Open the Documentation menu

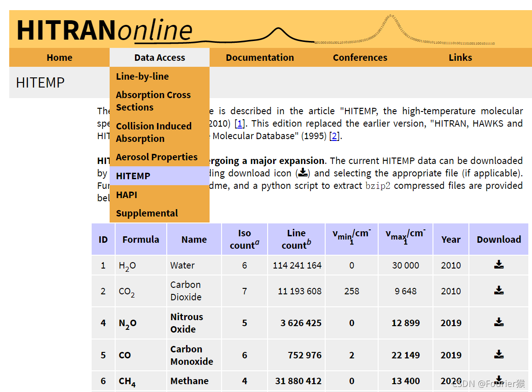(260, 58)
